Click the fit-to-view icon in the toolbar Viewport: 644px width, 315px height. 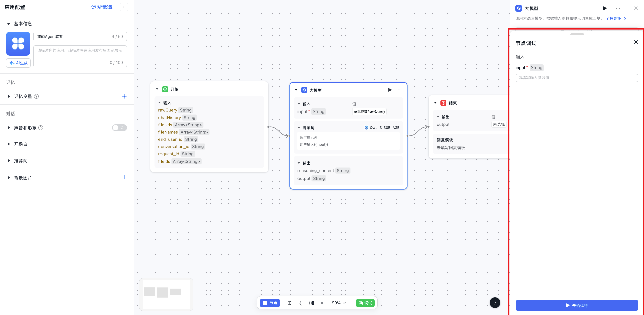[322, 303]
